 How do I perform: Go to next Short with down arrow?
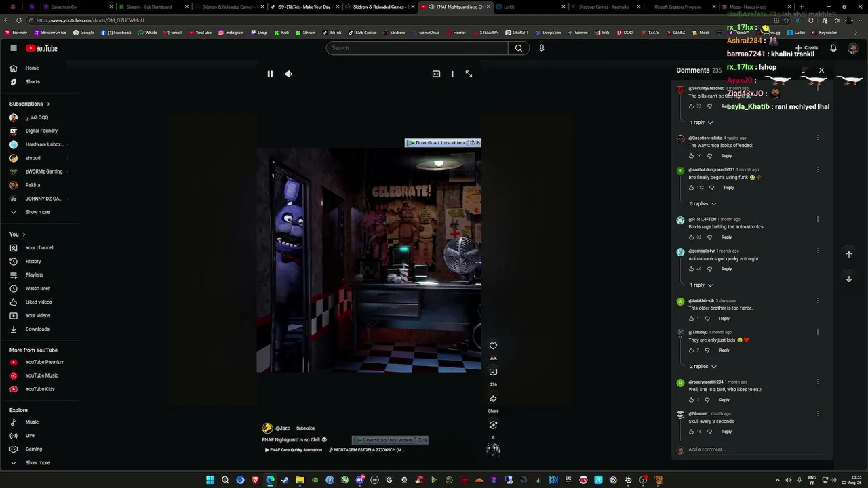(848, 279)
